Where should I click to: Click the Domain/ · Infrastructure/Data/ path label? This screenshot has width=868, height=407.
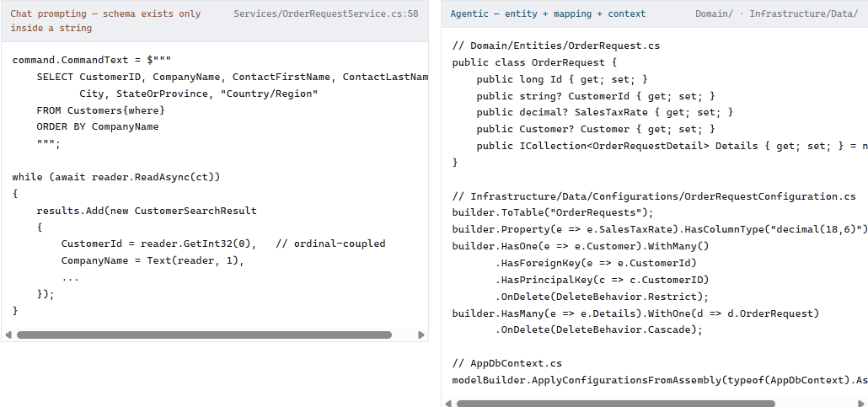coord(777,13)
